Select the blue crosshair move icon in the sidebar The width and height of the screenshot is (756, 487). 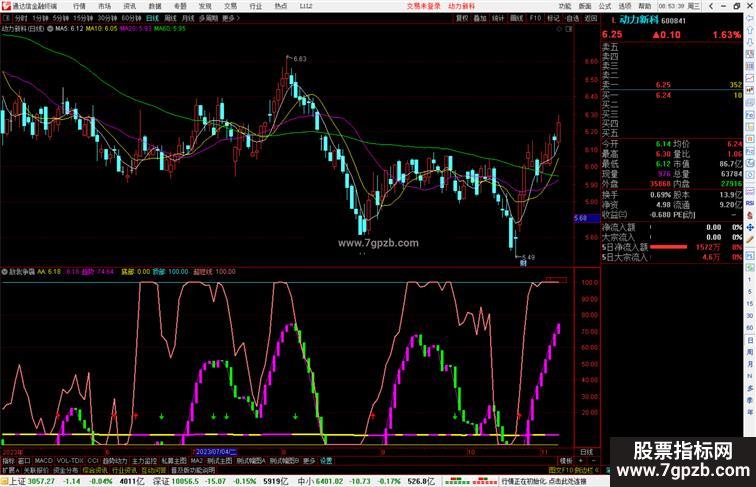coord(750,227)
